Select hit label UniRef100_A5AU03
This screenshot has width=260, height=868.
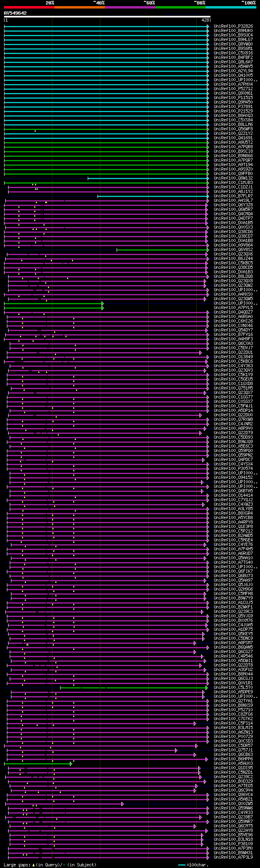(x=233, y=764)
